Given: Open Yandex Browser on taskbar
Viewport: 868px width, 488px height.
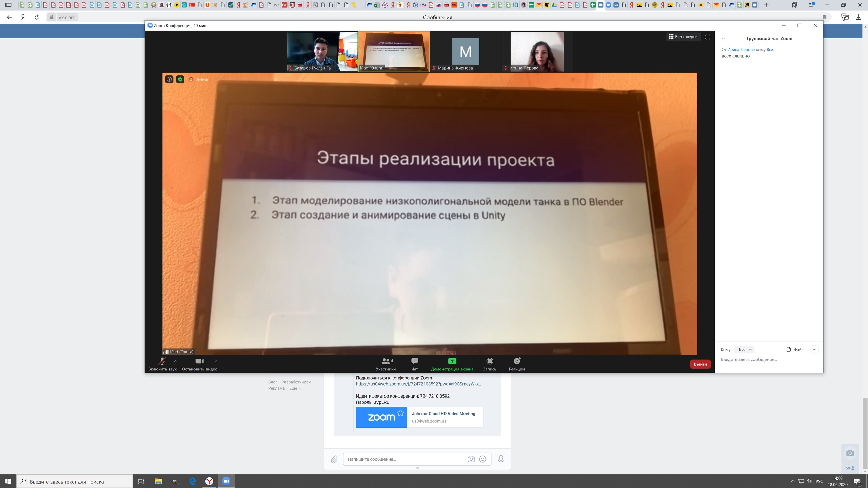Looking at the screenshot, I should pos(209,481).
